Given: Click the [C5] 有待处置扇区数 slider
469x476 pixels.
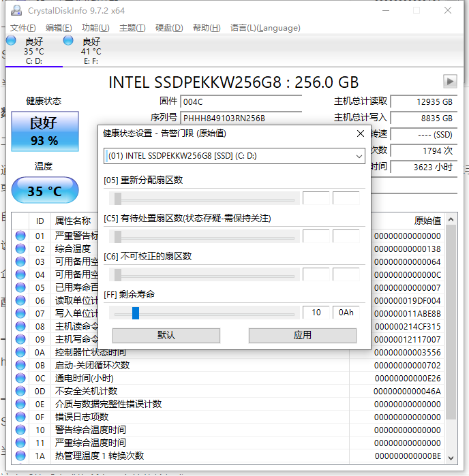Looking at the screenshot, I should coord(205,237).
